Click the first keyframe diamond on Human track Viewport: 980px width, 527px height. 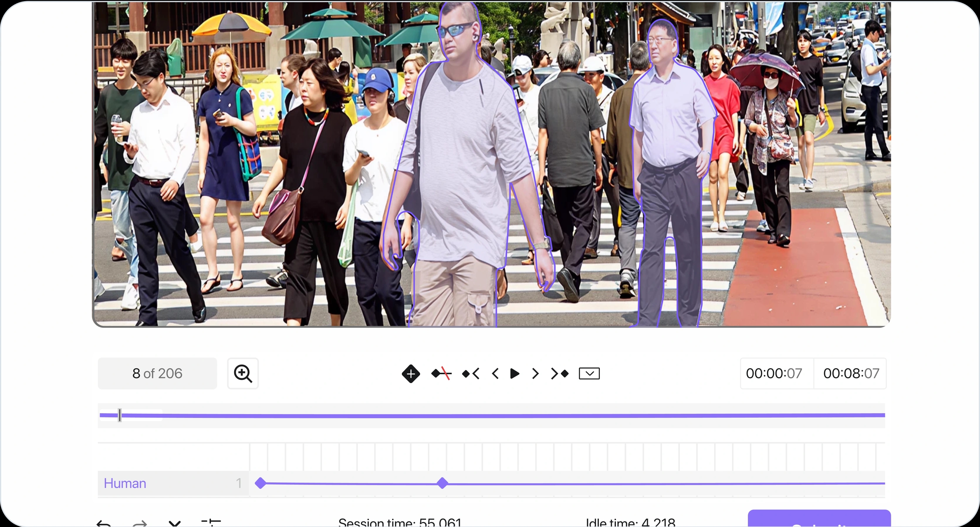point(261,483)
